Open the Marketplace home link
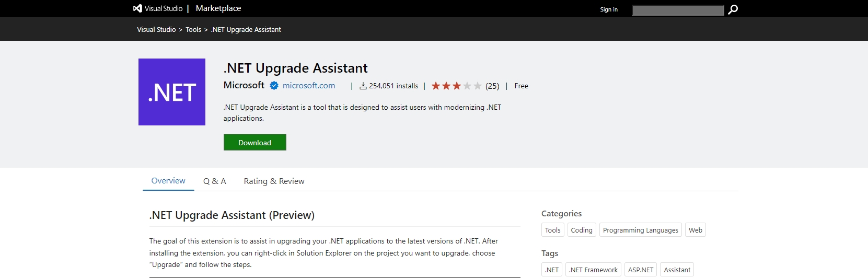This screenshot has height=278, width=868. tap(218, 8)
